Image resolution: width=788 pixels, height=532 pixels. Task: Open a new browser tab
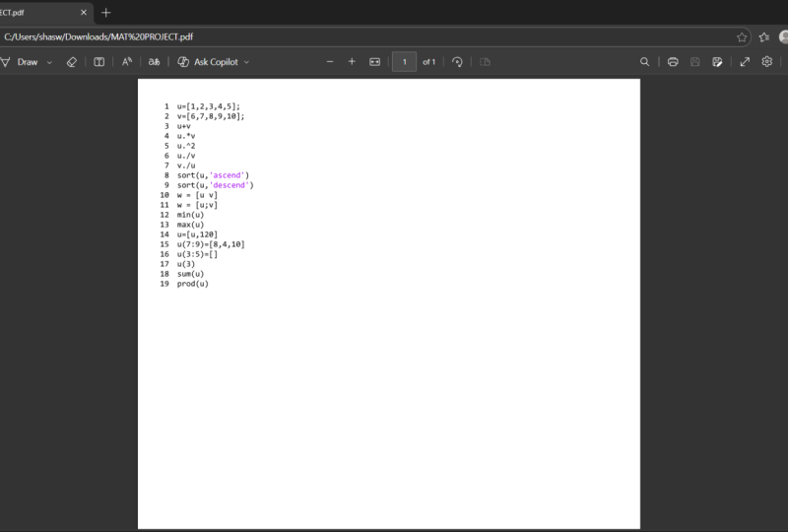(x=105, y=13)
